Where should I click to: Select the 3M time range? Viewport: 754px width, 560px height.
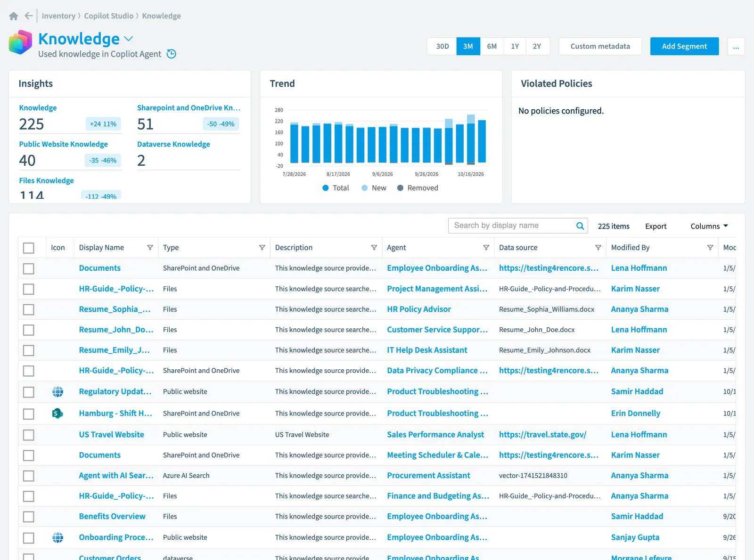pos(468,47)
